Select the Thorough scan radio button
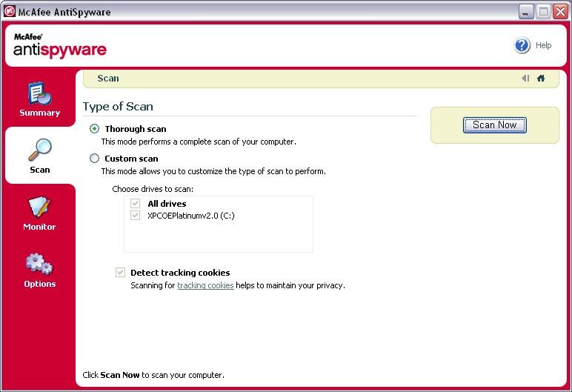Image resolution: width=572 pixels, height=392 pixels. coord(95,128)
